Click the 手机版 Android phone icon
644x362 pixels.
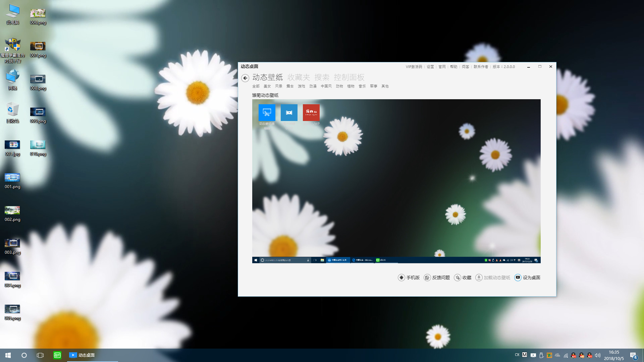401,278
